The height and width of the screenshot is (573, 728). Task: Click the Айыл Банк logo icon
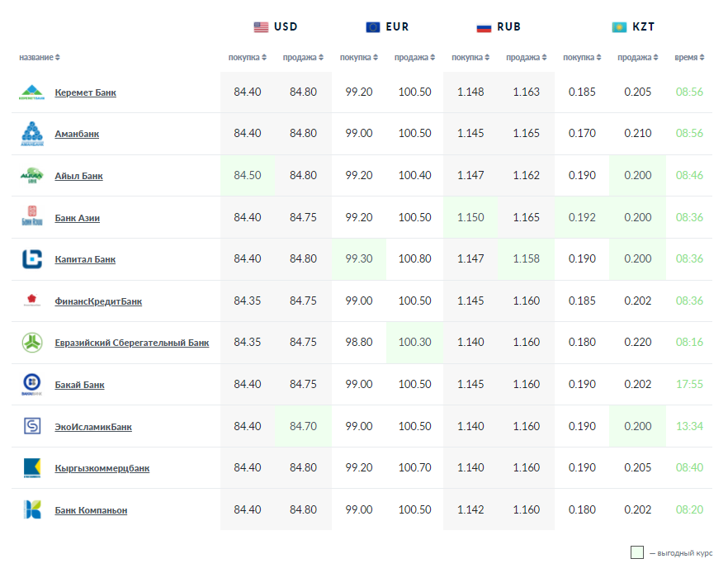tap(32, 176)
